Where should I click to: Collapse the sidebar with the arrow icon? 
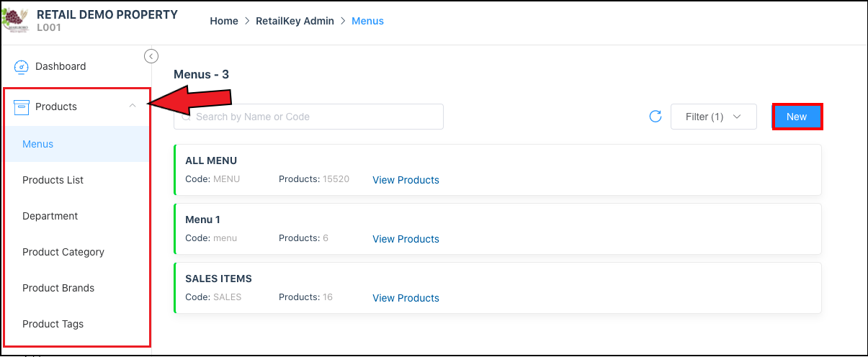(x=151, y=56)
